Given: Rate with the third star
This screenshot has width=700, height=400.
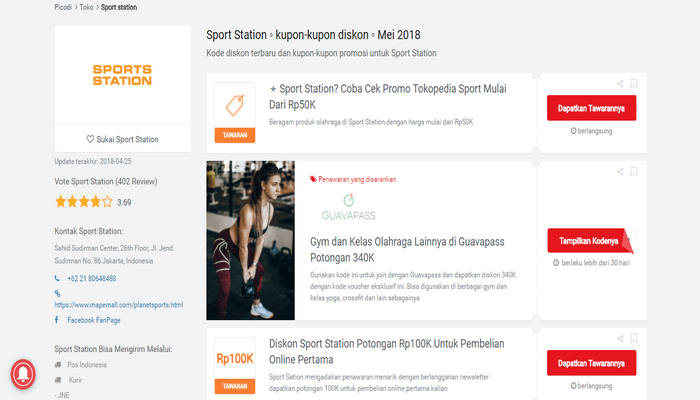Looking at the screenshot, I should click(x=84, y=202).
